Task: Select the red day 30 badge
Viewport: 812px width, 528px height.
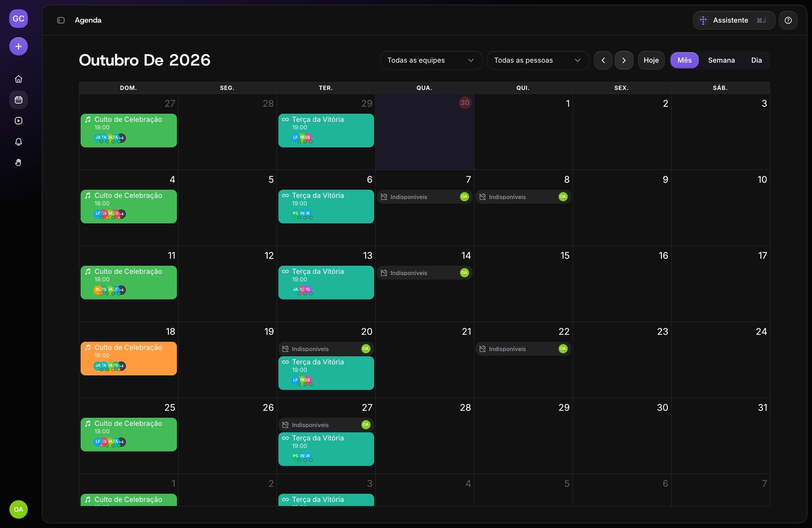Action: coord(464,103)
